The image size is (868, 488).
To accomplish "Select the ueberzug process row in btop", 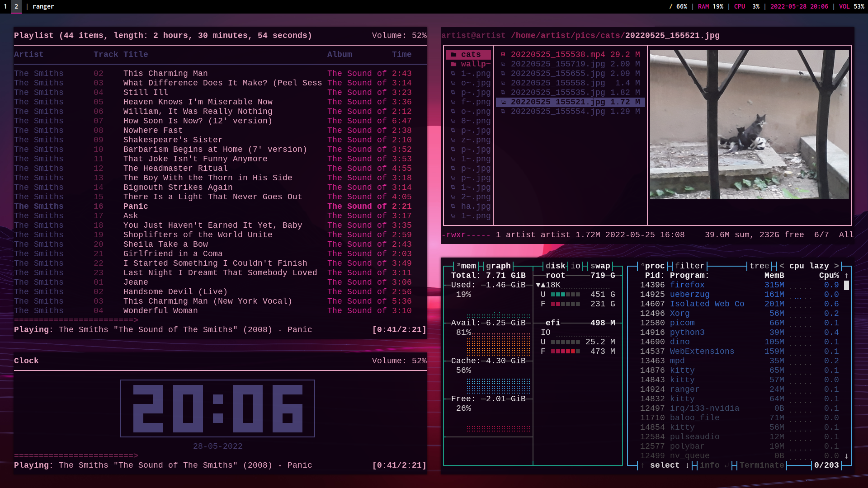I will coord(740,295).
